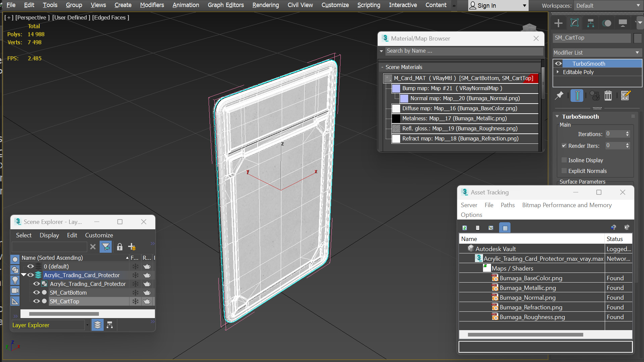
Task: Click the Scene Explorer lock icon
Action: coord(120,247)
